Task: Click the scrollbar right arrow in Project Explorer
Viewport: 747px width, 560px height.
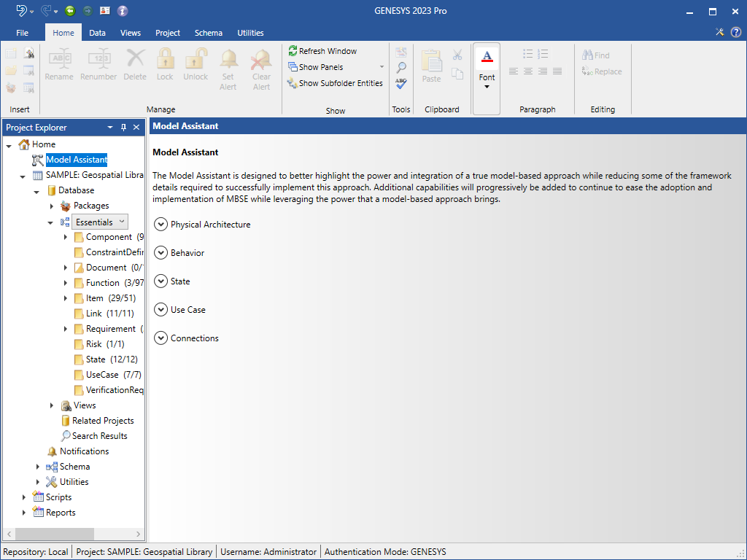Action: (x=138, y=534)
